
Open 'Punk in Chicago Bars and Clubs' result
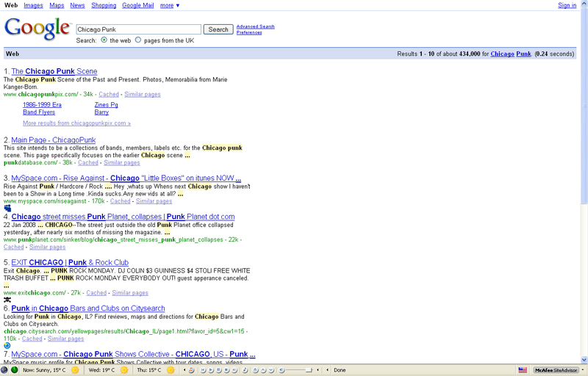click(88, 308)
